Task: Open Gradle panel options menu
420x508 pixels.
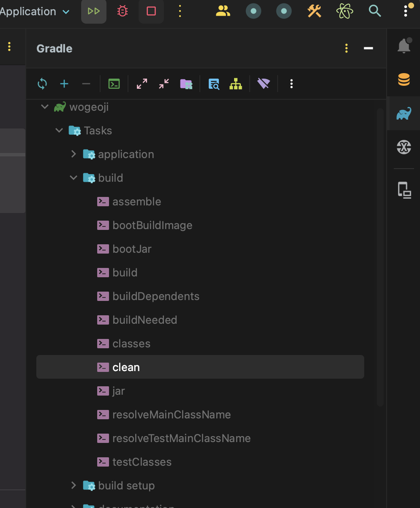Action: [x=346, y=49]
